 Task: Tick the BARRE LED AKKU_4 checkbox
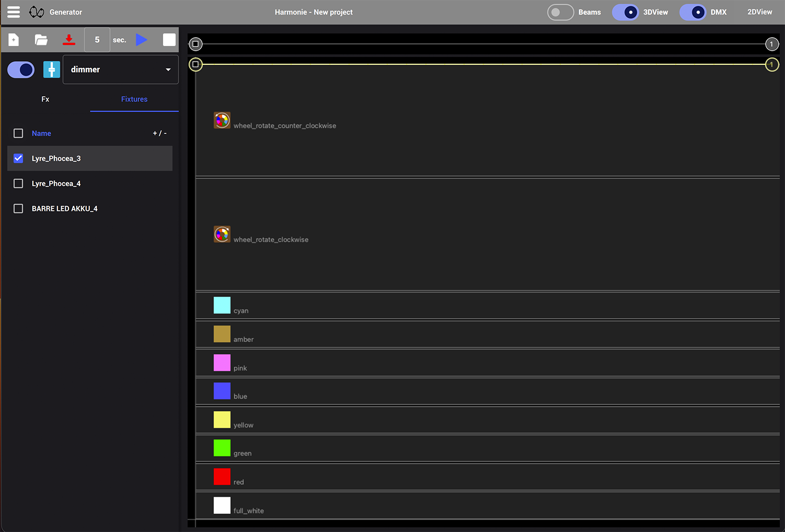tap(18, 209)
